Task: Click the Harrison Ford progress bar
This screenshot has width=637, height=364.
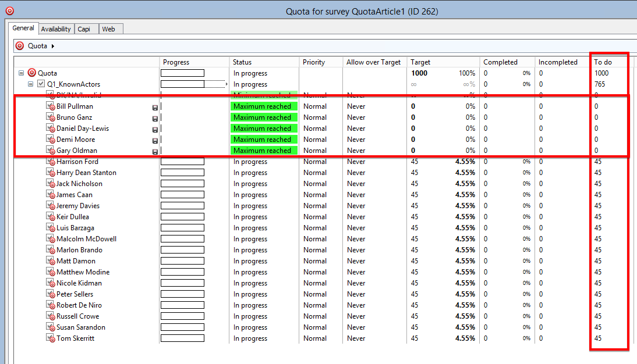Action: (182, 162)
